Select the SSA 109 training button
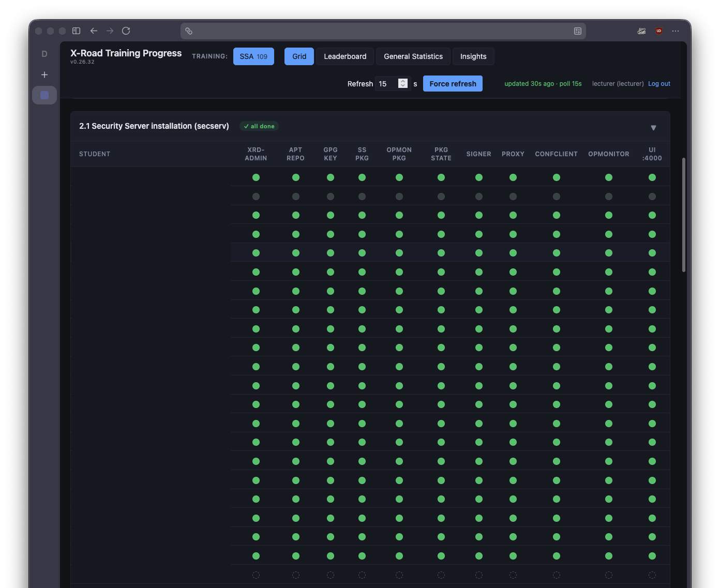Screen dimensions: 720x588 coord(253,56)
